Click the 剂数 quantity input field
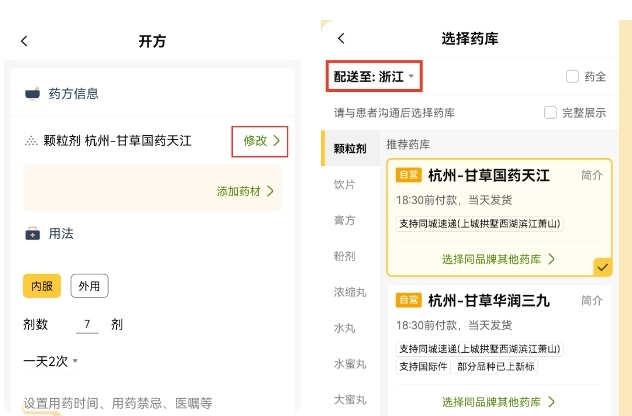 click(89, 324)
